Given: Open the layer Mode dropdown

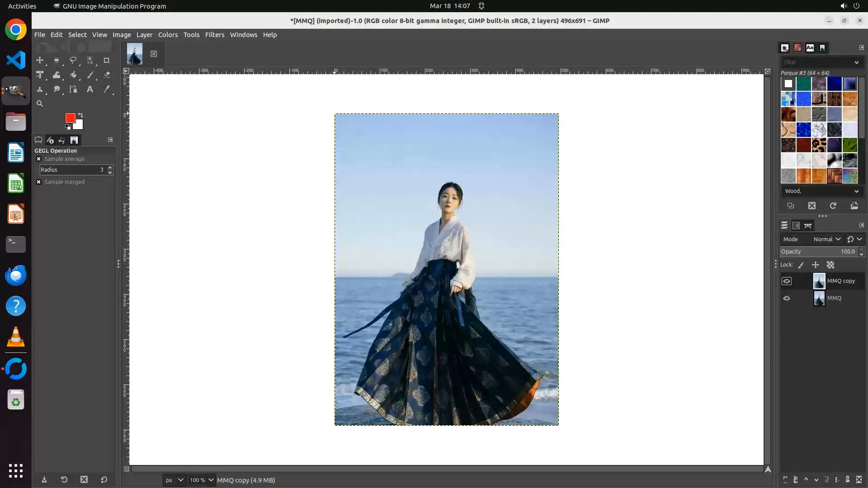Looking at the screenshot, I should coord(826,239).
